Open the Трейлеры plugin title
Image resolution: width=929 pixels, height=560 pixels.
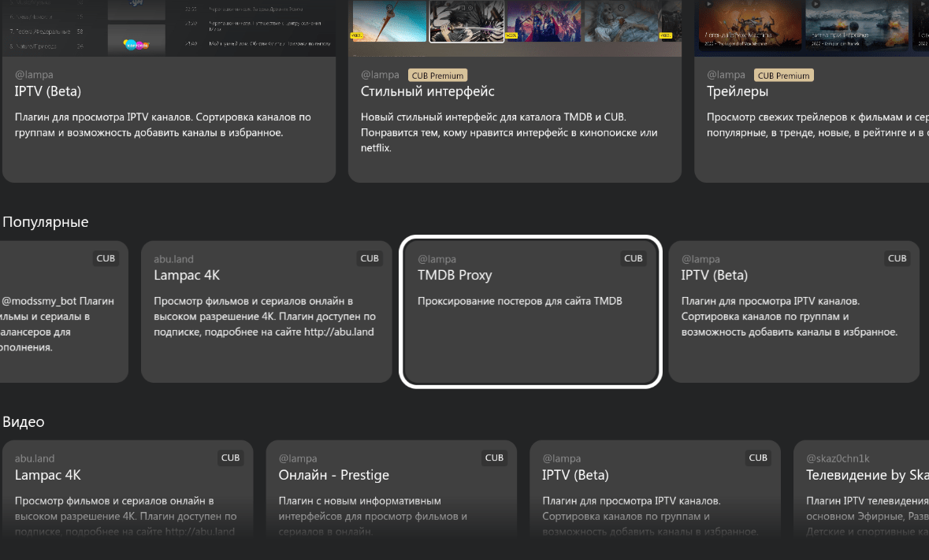point(738,91)
